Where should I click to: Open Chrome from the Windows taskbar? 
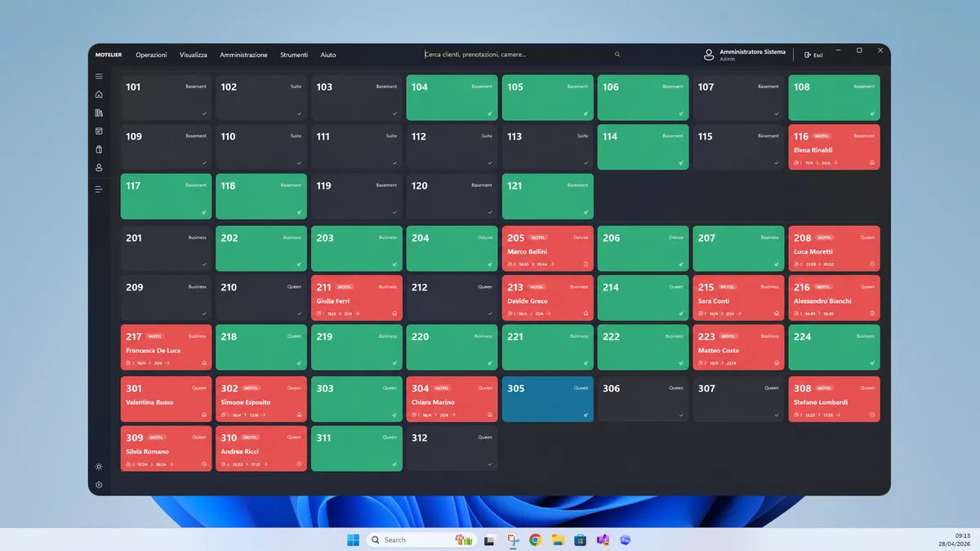click(x=535, y=540)
